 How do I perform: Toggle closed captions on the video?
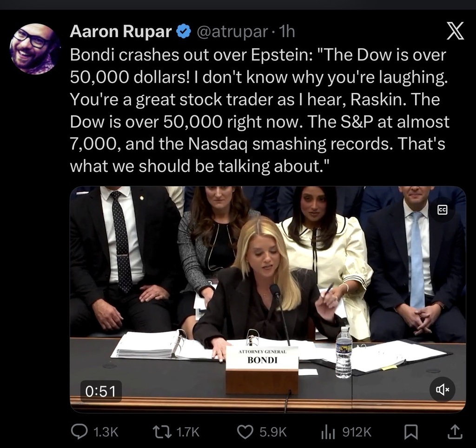(443, 210)
